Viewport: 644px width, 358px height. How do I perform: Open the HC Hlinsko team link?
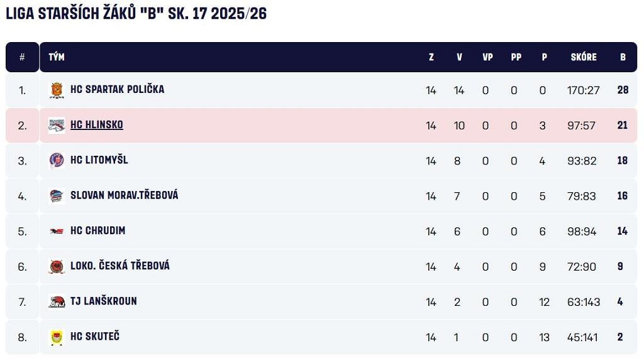[x=97, y=125]
